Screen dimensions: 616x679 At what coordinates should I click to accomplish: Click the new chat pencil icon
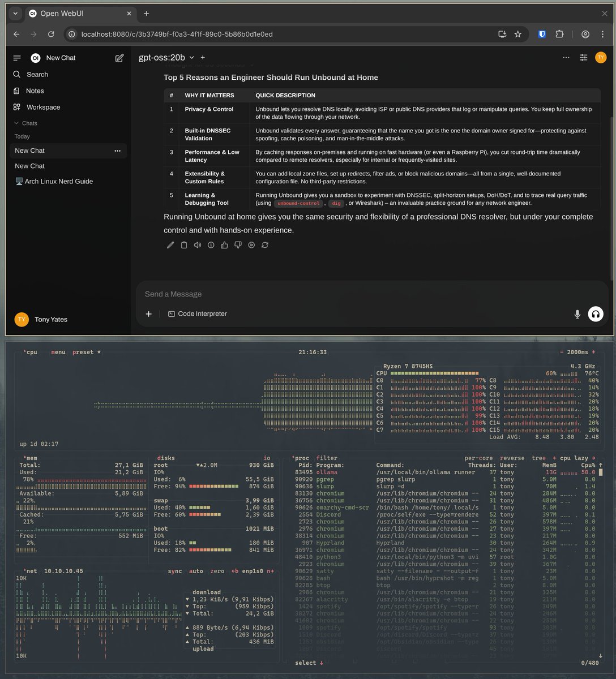[x=119, y=58]
